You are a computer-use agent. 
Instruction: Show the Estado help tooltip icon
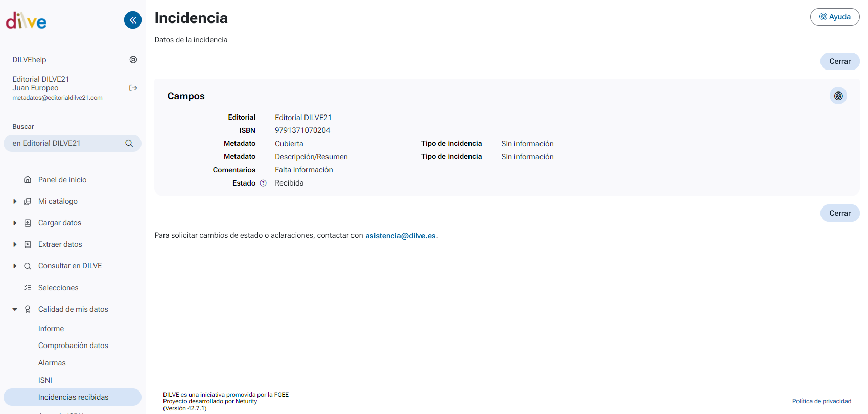click(x=263, y=183)
